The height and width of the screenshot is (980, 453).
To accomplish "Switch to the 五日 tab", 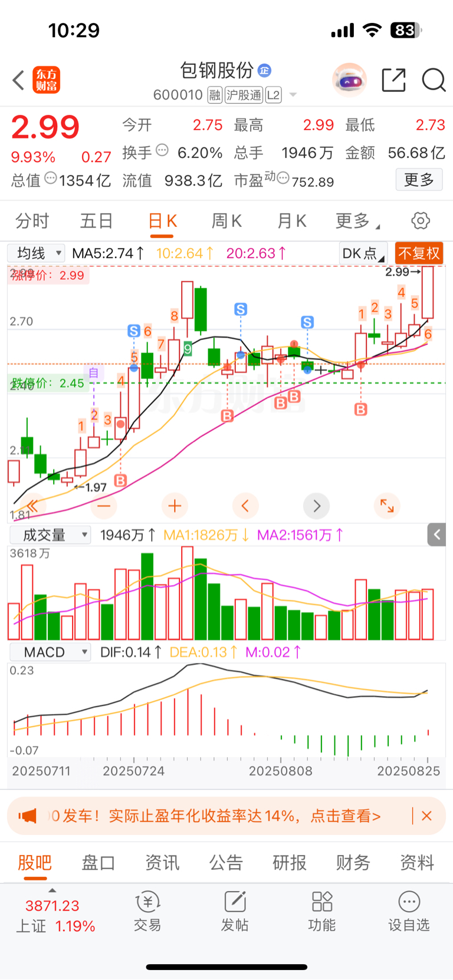I will 97,221.
